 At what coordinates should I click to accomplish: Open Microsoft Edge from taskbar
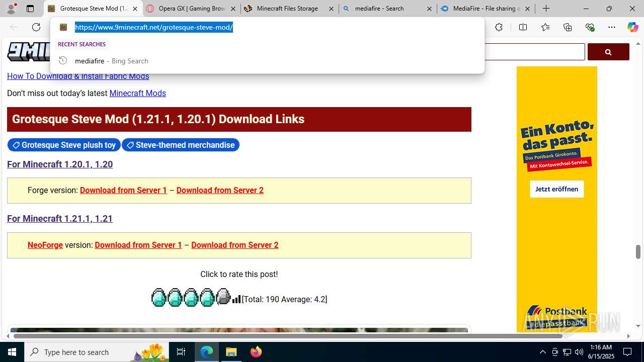(207, 352)
